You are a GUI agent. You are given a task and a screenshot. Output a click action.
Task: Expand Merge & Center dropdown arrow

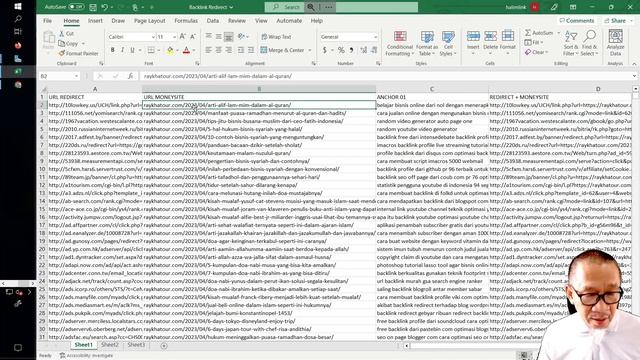tap(310, 50)
